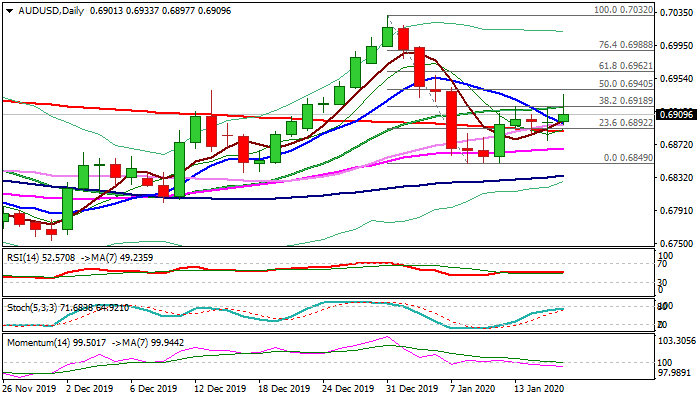Click the large red candle on 7 Jan 2020
Image resolution: width=700 pixels, height=400 pixels.
451,120
